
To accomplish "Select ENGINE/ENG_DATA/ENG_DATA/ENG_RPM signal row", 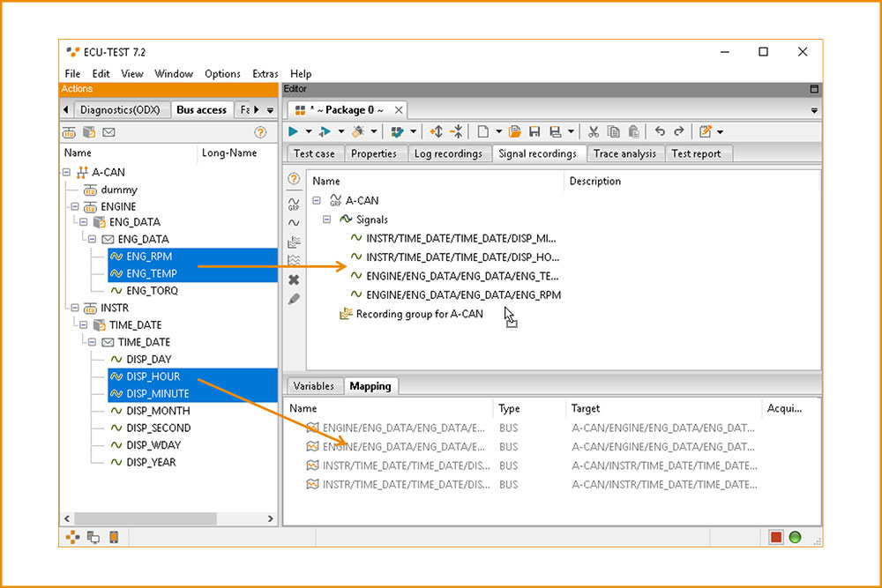I will coord(463,294).
